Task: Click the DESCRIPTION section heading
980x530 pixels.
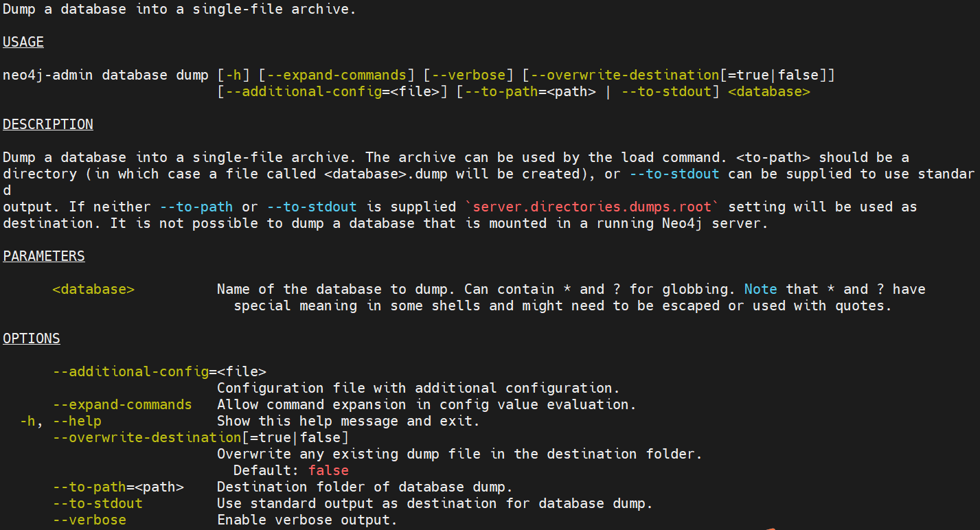Action: pos(48,124)
